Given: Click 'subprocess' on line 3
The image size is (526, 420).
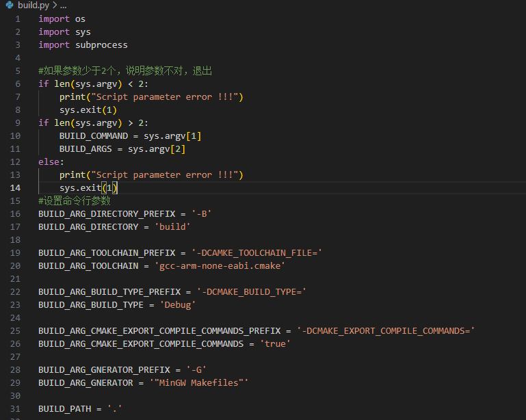Looking at the screenshot, I should [x=101, y=45].
